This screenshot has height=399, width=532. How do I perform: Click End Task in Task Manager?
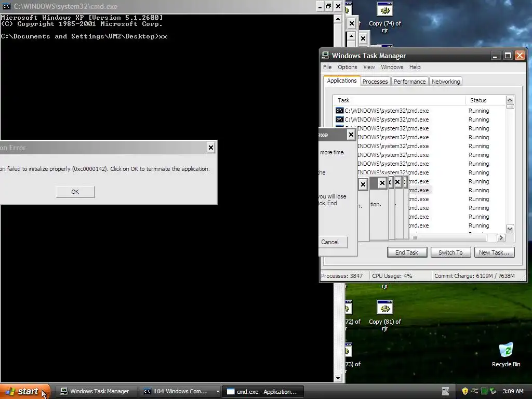point(407,252)
